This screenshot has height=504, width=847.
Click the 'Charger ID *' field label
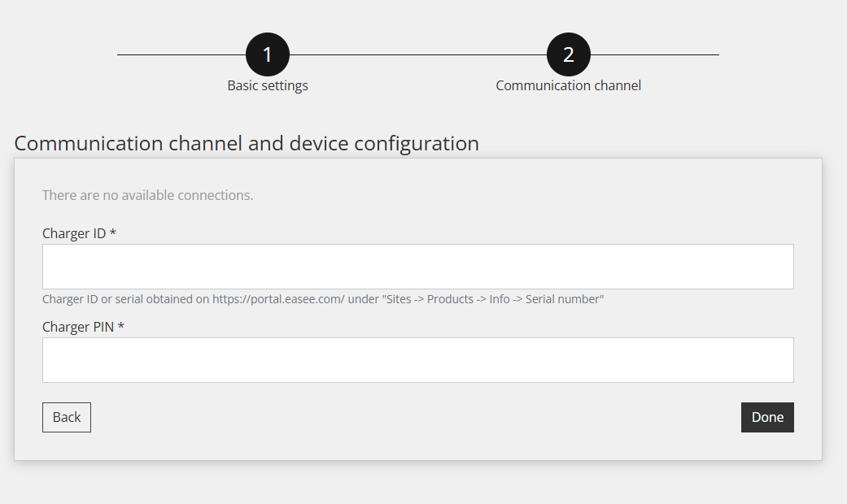[80, 233]
